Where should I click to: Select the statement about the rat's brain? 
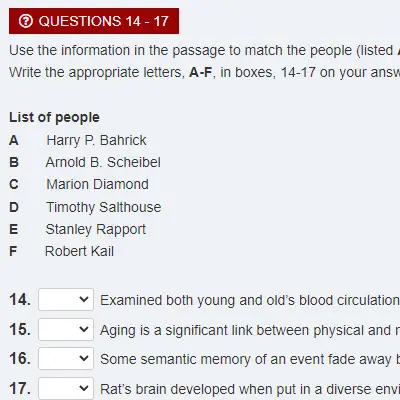(x=250, y=389)
